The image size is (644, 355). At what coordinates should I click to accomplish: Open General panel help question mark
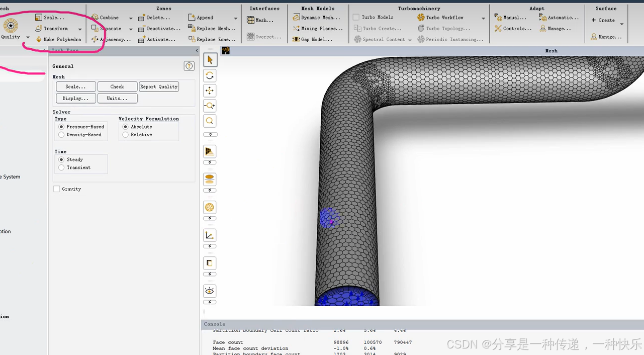[x=189, y=66]
